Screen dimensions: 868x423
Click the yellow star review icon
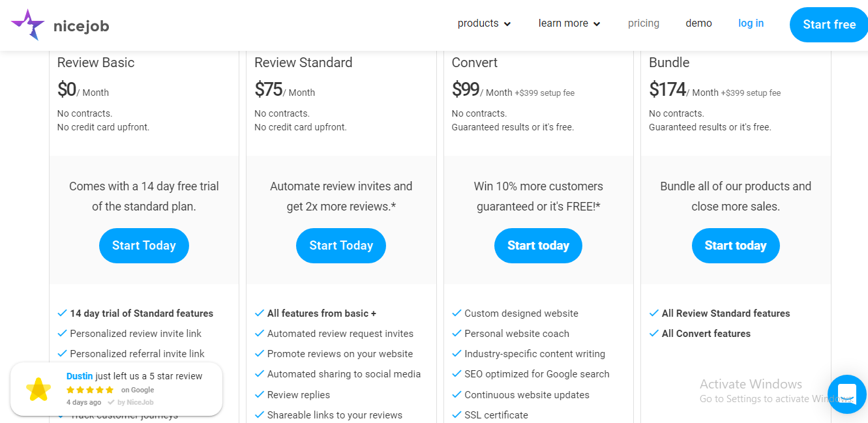(x=38, y=389)
